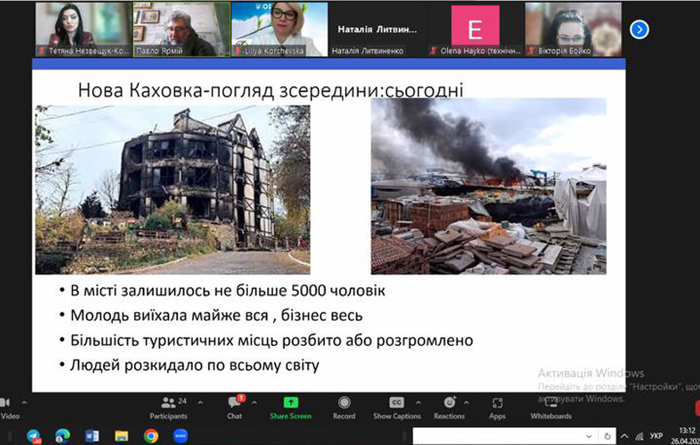This screenshot has height=445, width=700.
Task: Open the Participants panel
Action: (168, 408)
